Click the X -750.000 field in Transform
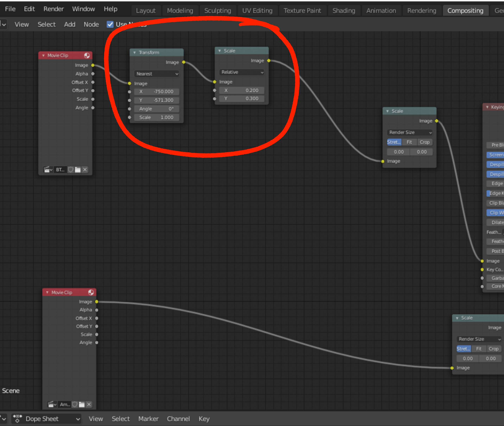The image size is (504, 426). pos(157,92)
